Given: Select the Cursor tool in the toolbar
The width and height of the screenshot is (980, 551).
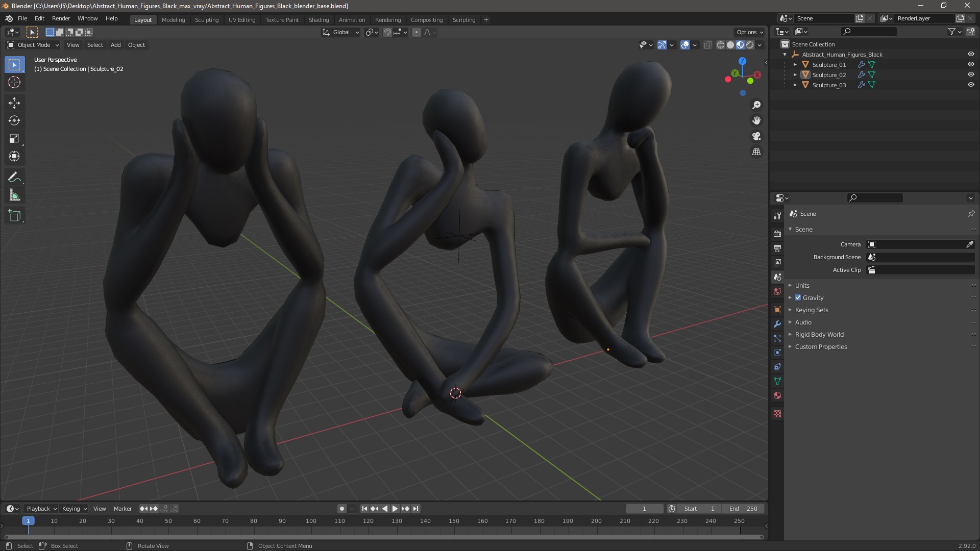Looking at the screenshot, I should (14, 82).
